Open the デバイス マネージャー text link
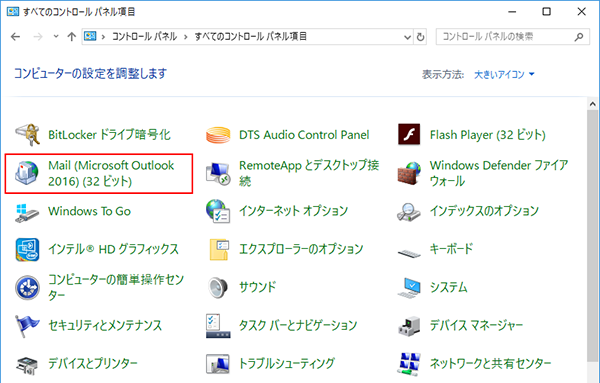Viewport: 600px width, 383px height. coord(476,326)
